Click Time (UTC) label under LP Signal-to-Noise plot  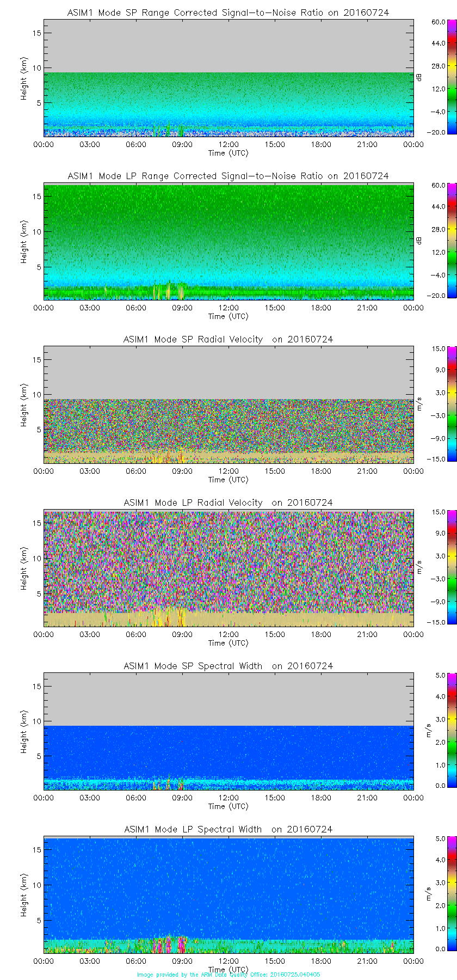228,316
